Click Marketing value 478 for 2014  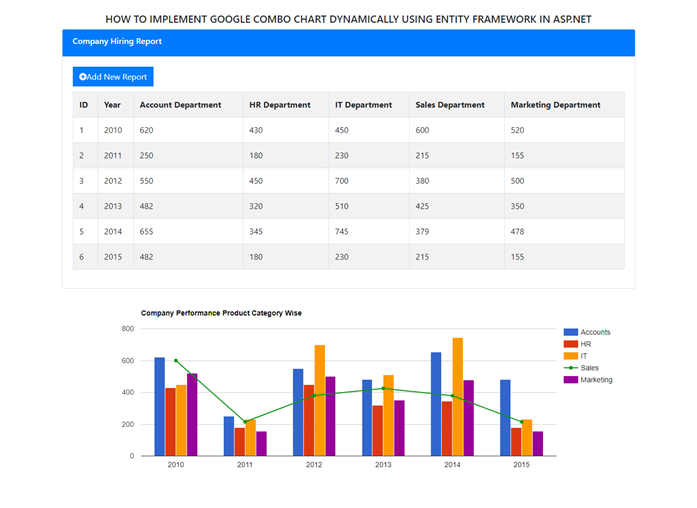517,232
